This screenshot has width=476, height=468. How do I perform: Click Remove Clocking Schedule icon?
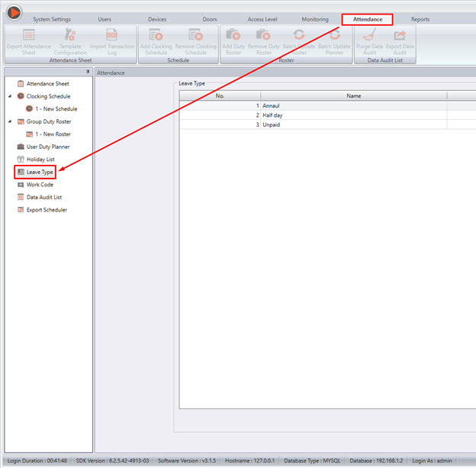[x=195, y=34]
